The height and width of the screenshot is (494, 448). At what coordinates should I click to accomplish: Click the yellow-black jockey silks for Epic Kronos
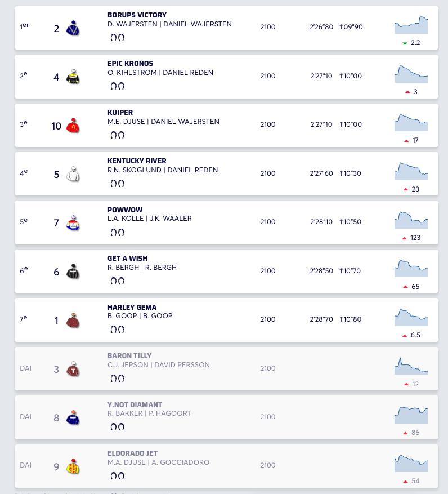pos(73,77)
